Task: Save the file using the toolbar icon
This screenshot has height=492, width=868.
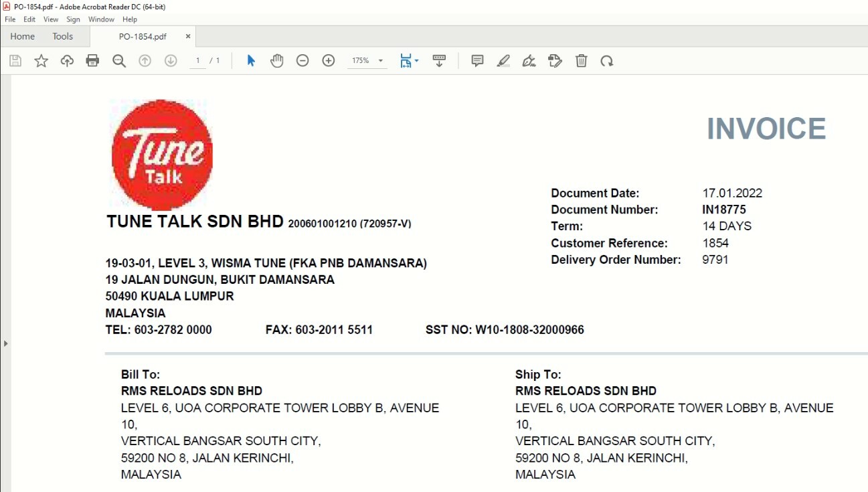Action: [15, 61]
